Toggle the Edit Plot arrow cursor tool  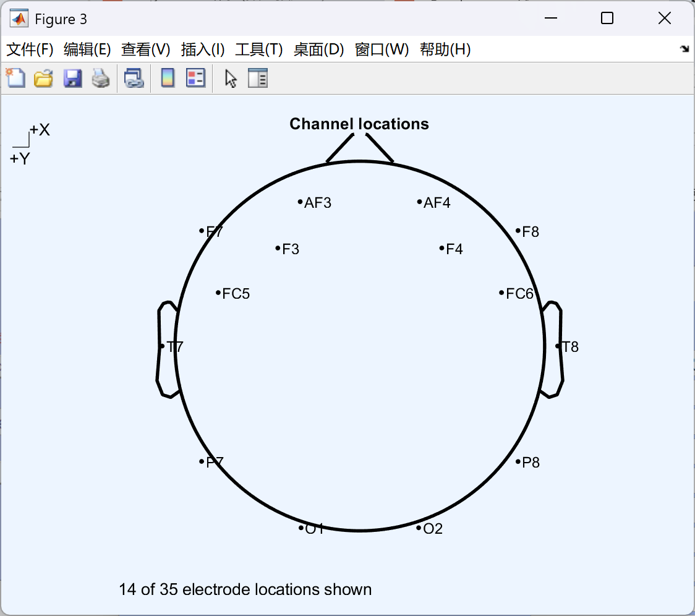(231, 79)
